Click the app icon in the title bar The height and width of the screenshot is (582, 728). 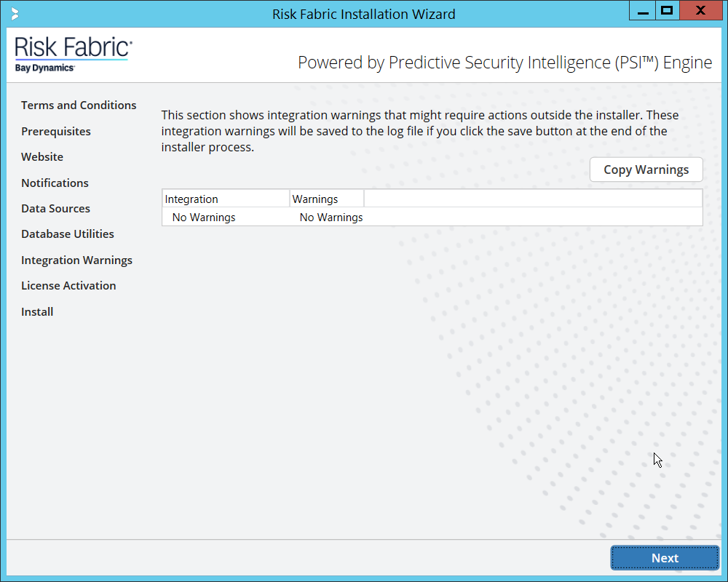[15, 14]
